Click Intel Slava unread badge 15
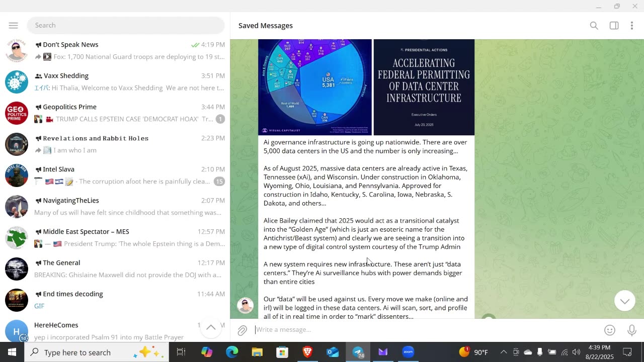644x362 pixels. (x=219, y=182)
